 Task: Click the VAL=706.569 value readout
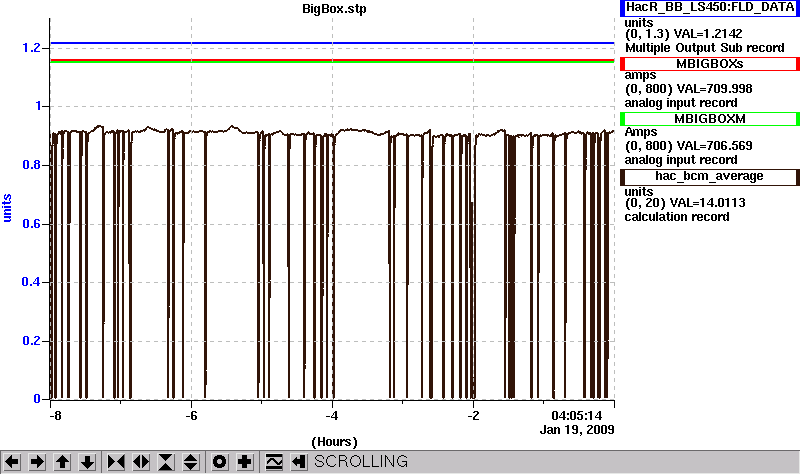click(714, 146)
